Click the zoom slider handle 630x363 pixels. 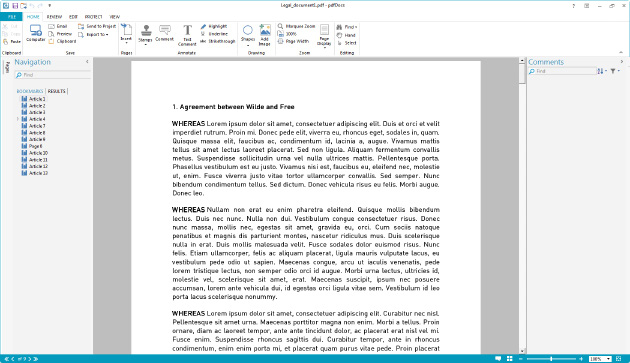tap(551, 359)
